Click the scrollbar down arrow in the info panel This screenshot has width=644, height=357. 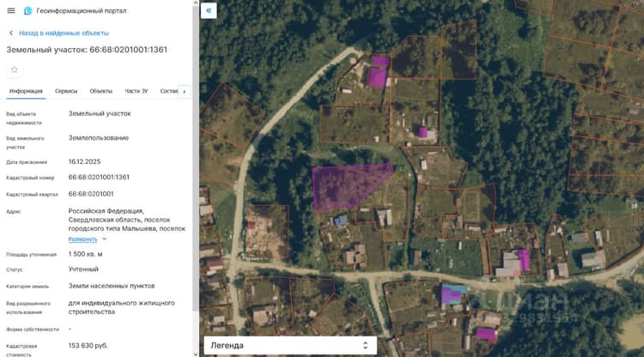[196, 354]
